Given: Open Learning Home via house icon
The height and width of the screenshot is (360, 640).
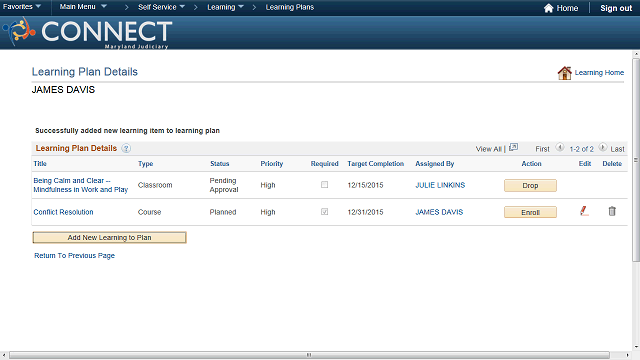Looking at the screenshot, I should [564, 73].
